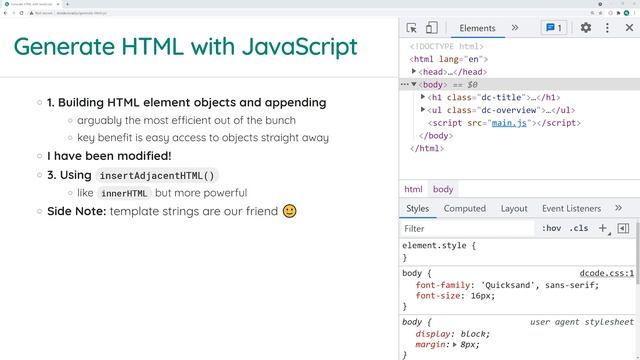Activate the inspect element picker icon
Image resolution: width=640 pixels, height=360 pixels.
click(411, 28)
